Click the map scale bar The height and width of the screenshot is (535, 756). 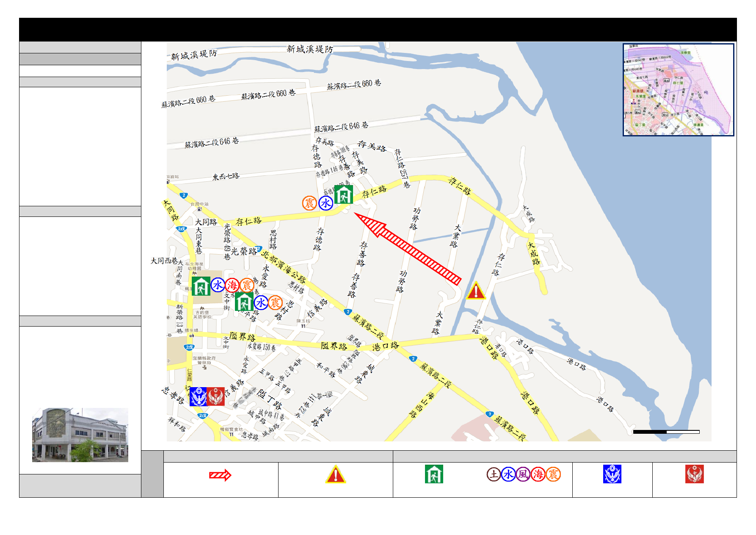pos(666,432)
